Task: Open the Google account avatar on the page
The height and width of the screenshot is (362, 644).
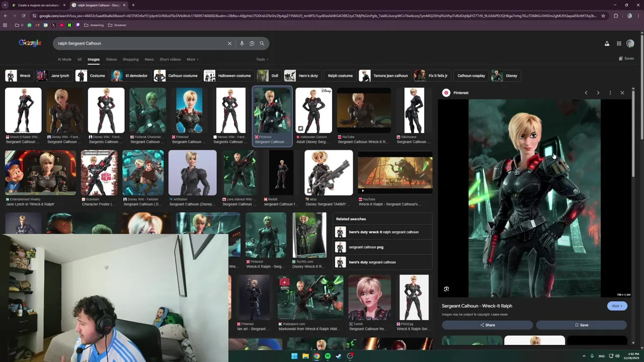Action: click(630, 44)
